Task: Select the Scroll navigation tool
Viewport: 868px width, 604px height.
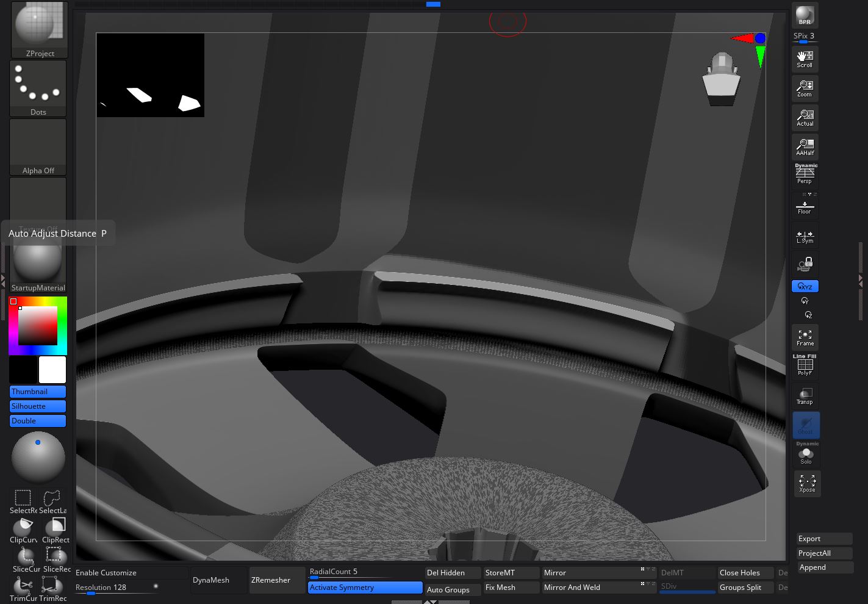Action: click(x=805, y=59)
